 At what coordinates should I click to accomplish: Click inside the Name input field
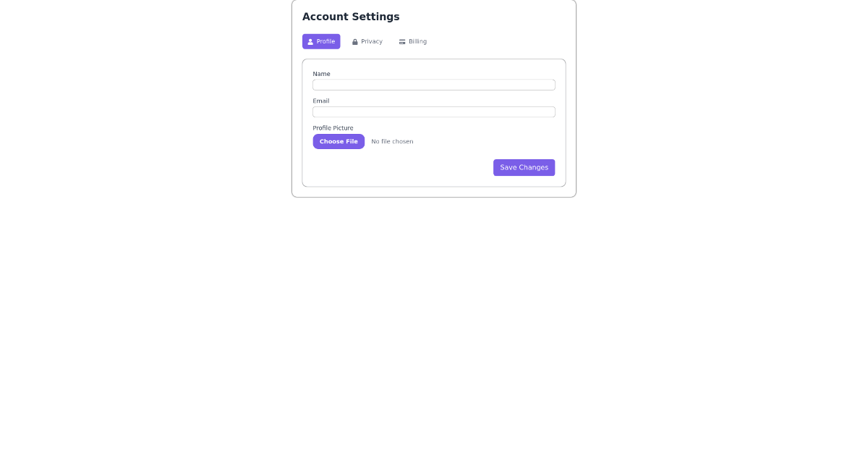coord(433,85)
